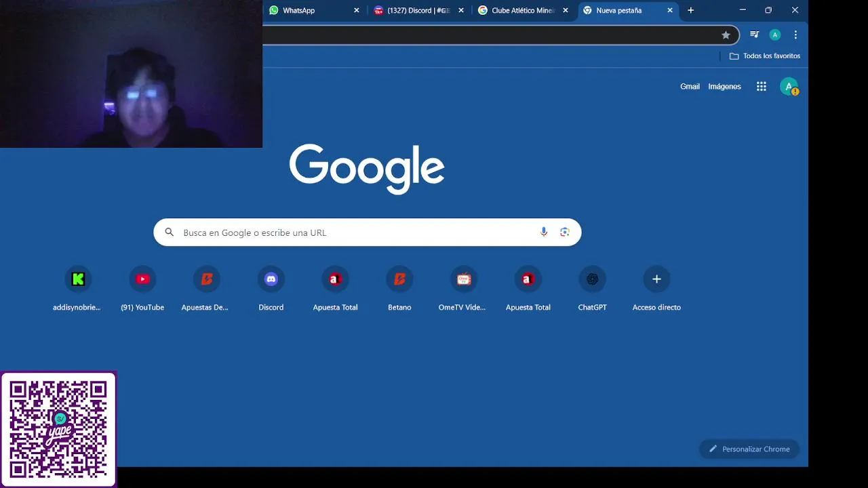
Task: Open the Gmail link
Action: (x=690, y=86)
